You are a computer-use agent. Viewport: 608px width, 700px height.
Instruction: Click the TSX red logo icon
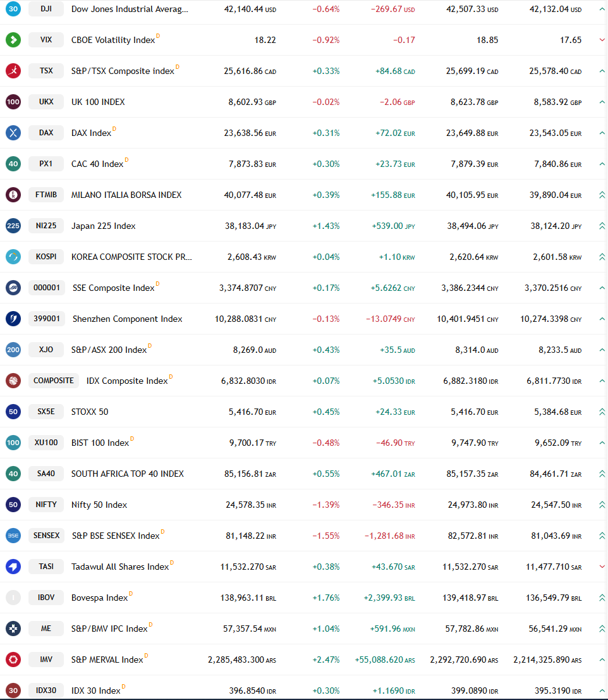[13, 71]
